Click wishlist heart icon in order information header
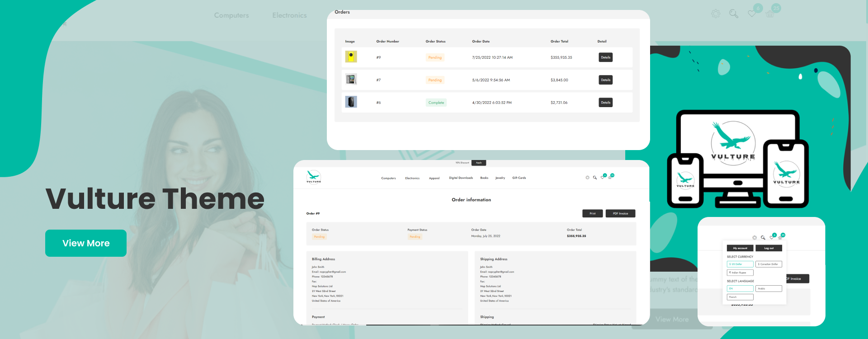 [602, 178]
